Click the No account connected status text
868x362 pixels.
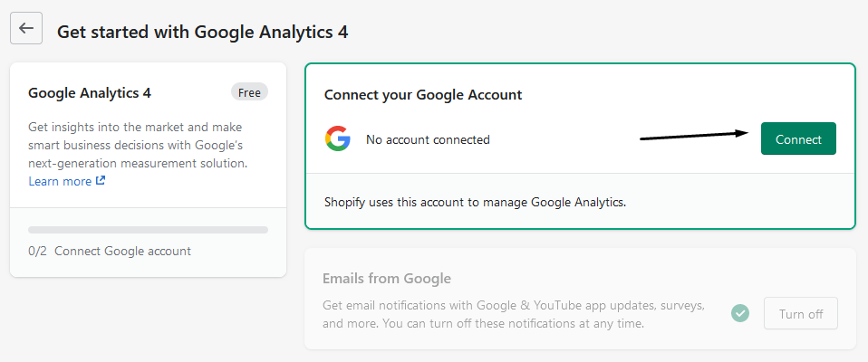tap(428, 139)
